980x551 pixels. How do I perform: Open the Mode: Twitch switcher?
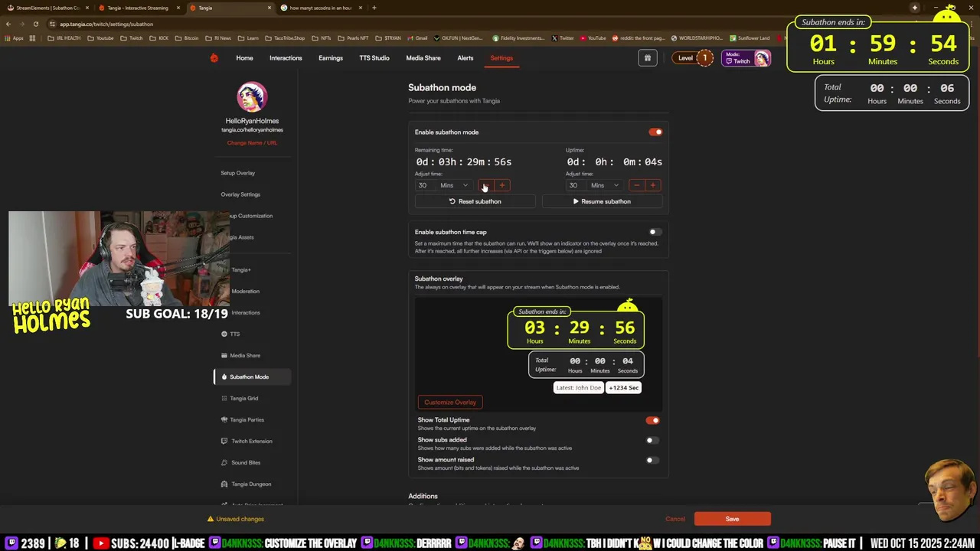746,58
